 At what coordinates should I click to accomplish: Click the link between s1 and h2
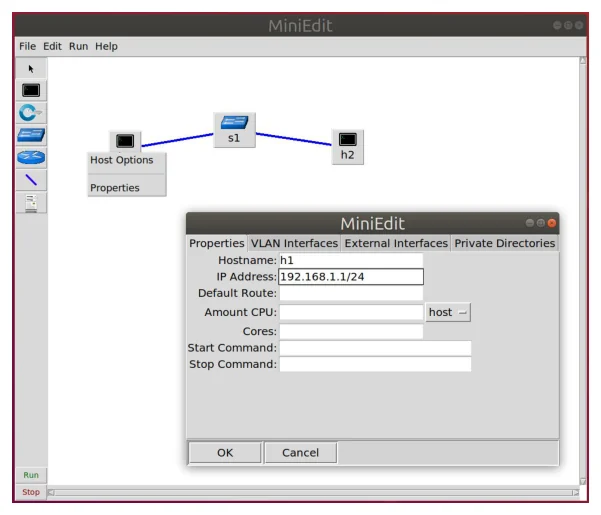pyautogui.click(x=294, y=139)
